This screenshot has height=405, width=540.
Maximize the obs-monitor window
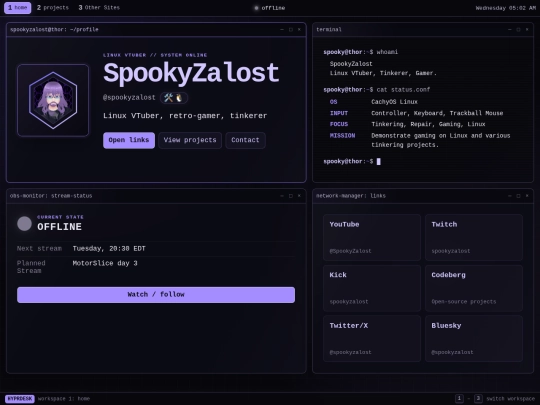[291, 196]
